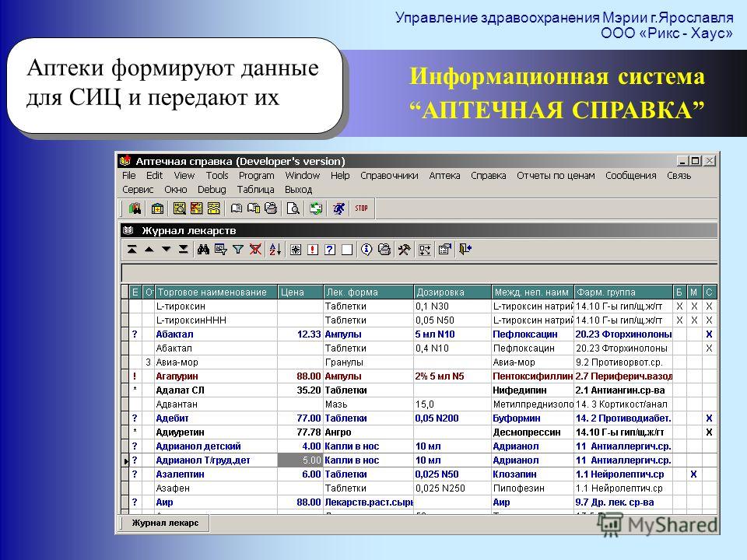Open the Таблица menu
This screenshot has width=747, height=560.
click(255, 189)
